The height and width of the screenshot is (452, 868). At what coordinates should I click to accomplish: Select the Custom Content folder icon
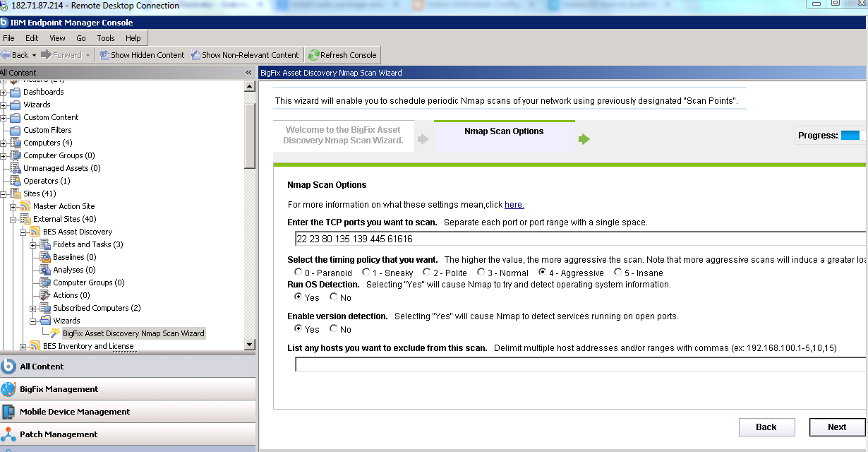click(x=16, y=117)
